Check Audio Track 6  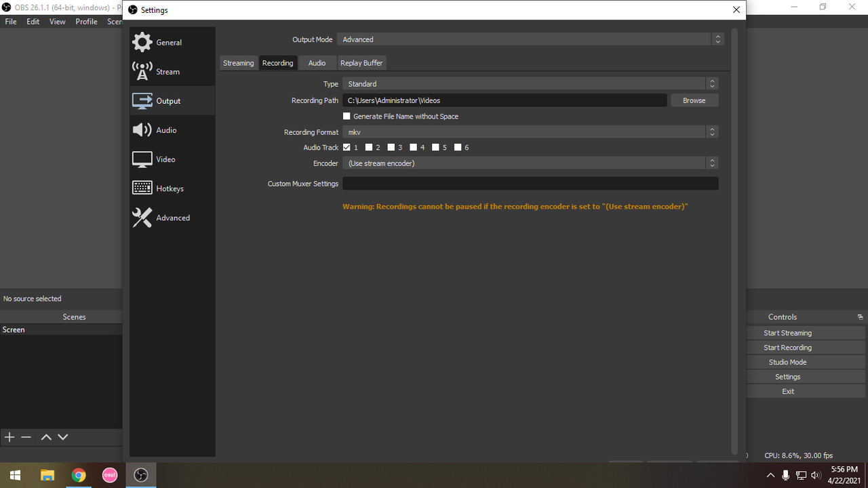coord(458,147)
